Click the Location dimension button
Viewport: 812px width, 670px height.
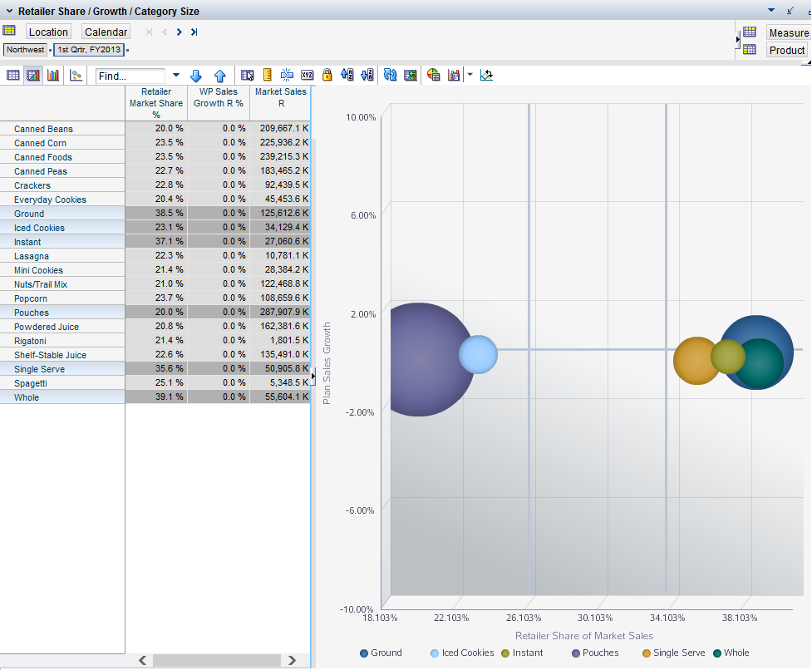tap(48, 32)
